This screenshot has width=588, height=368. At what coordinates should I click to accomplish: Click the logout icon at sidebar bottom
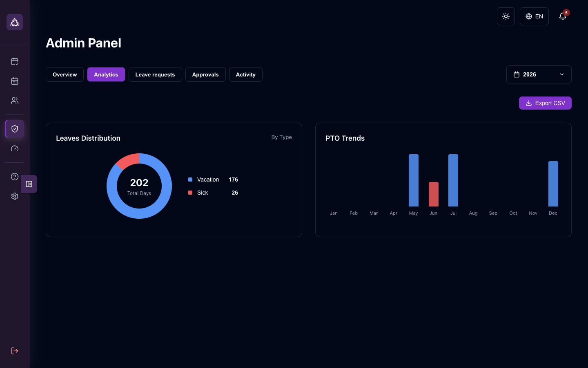click(15, 351)
